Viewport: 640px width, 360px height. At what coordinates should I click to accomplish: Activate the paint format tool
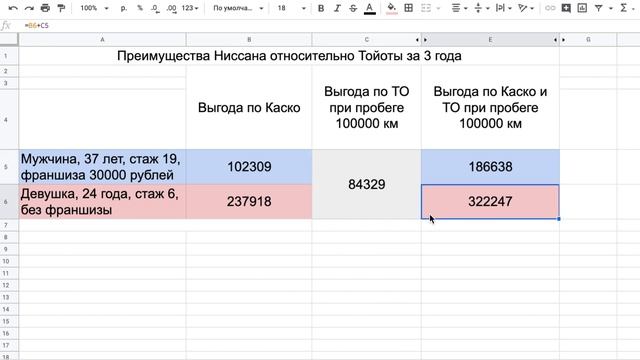tap(61, 8)
